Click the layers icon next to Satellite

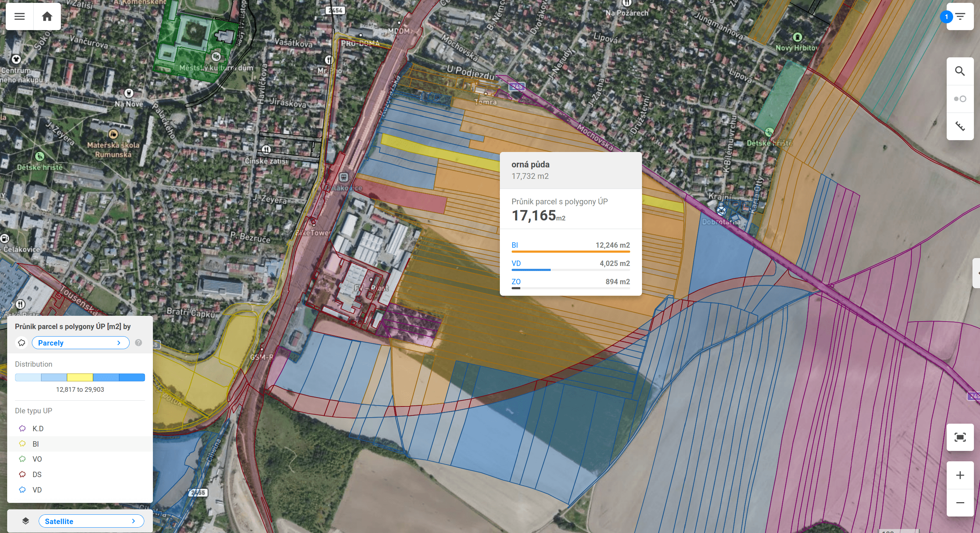pos(25,521)
